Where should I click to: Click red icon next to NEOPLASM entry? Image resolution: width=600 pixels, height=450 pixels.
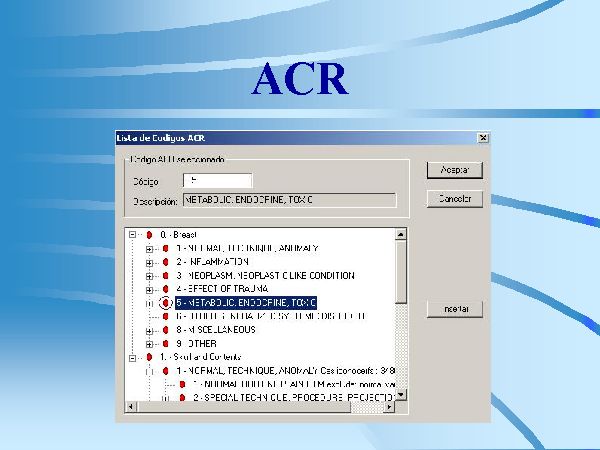tap(166, 275)
